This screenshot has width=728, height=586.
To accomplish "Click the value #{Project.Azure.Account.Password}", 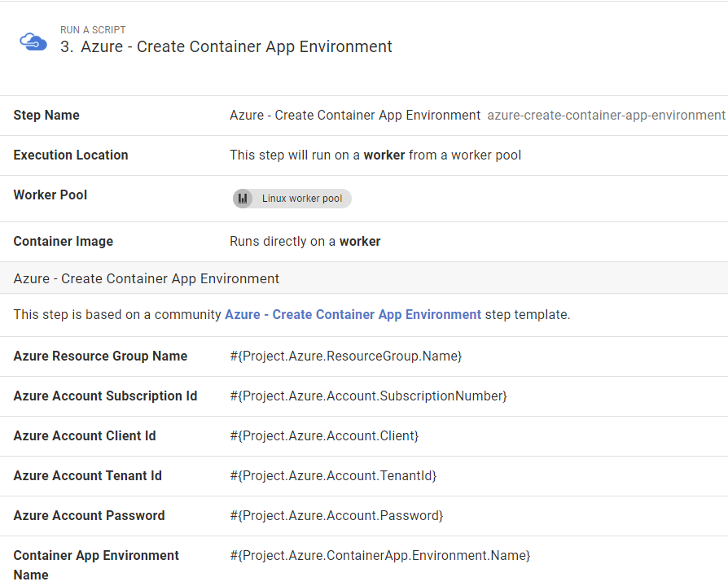I will (336, 515).
